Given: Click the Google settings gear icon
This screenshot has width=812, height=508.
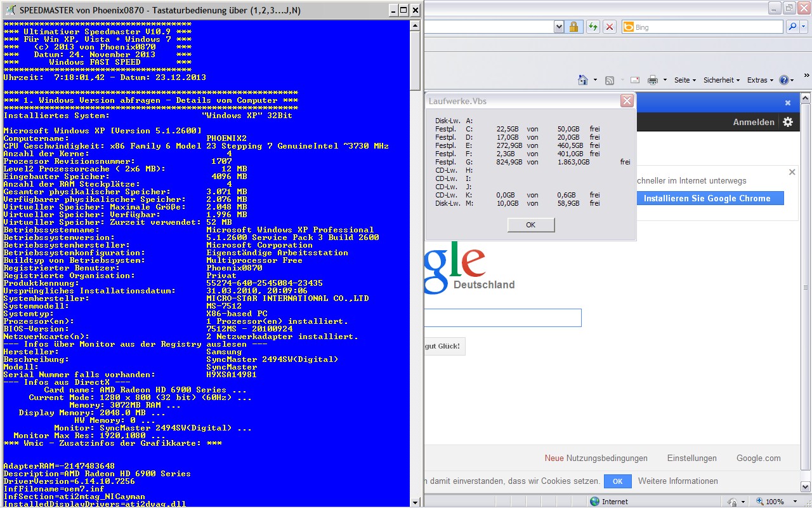Looking at the screenshot, I should point(788,122).
